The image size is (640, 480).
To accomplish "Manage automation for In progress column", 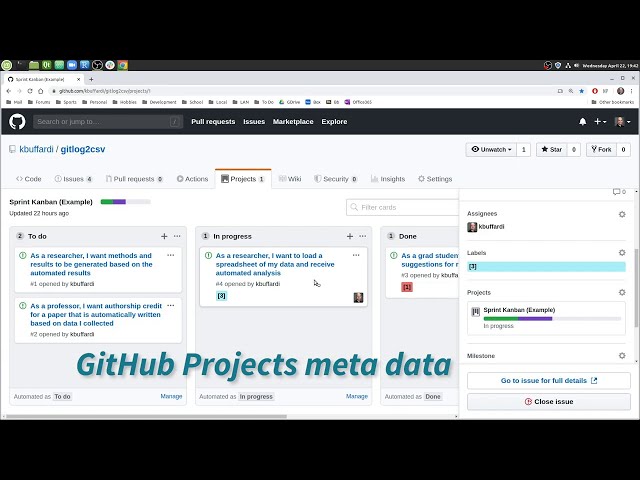I will [357, 396].
